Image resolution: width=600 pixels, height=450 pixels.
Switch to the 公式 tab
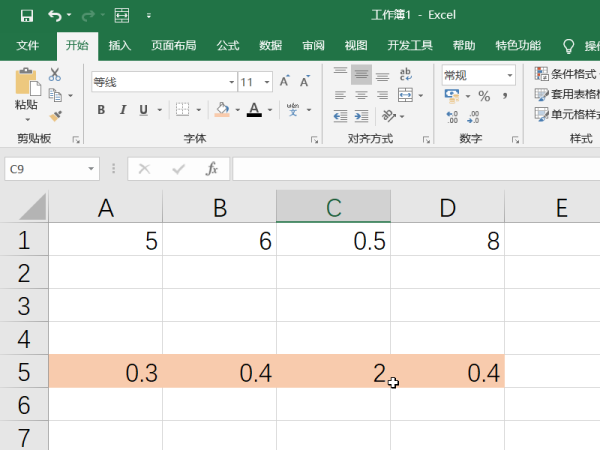(x=228, y=46)
